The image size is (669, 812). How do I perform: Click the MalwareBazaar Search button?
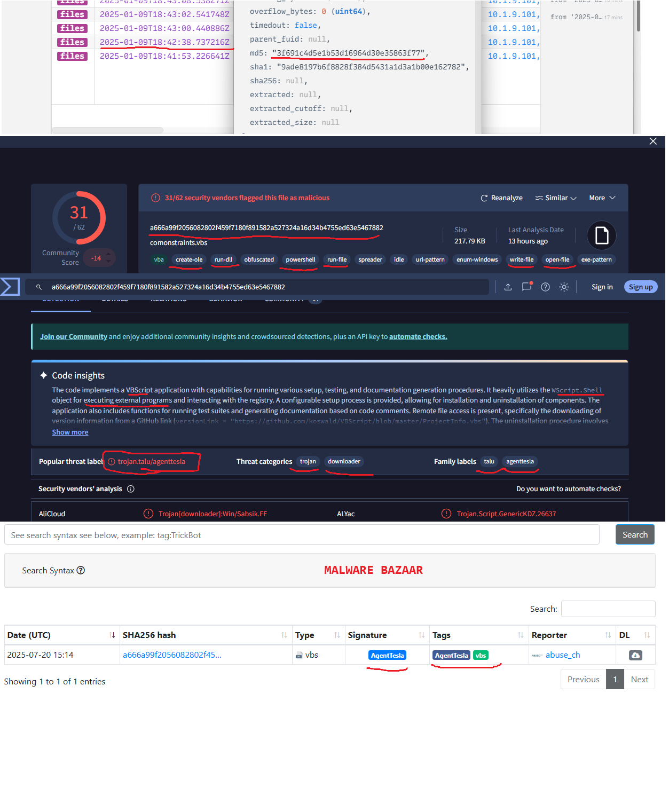pyautogui.click(x=635, y=535)
